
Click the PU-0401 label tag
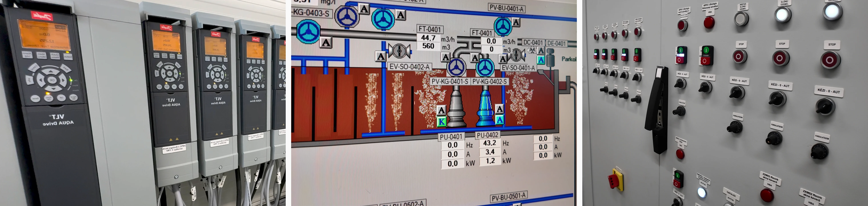451,137
